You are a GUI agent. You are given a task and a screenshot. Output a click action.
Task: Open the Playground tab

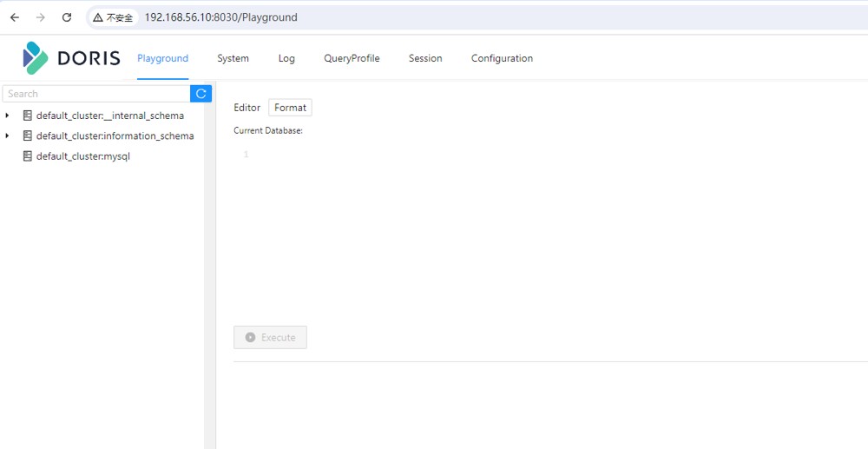163,58
